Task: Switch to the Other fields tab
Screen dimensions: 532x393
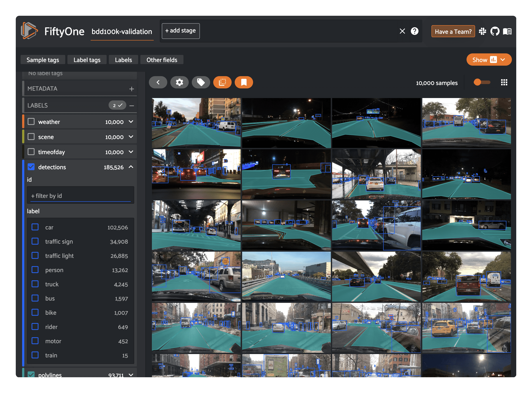Action: pos(162,60)
